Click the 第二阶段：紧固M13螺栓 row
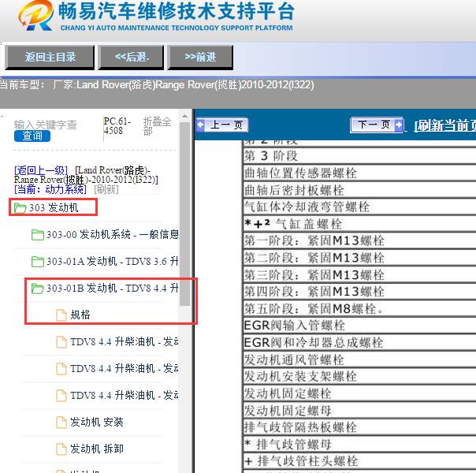The image size is (476, 473). pyautogui.click(x=359, y=258)
